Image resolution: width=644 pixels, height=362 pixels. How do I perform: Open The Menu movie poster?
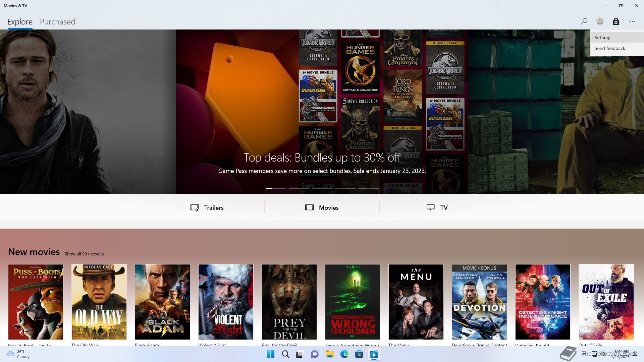point(416,302)
